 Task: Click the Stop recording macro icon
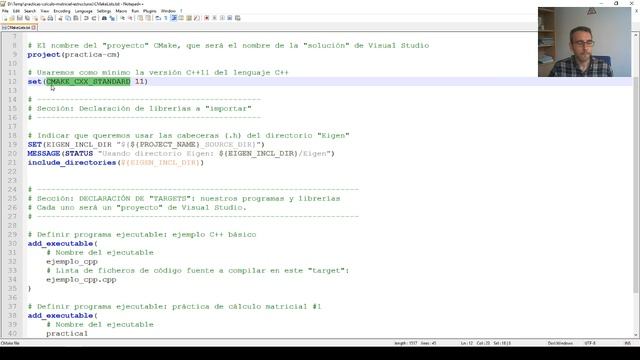click(215, 18)
